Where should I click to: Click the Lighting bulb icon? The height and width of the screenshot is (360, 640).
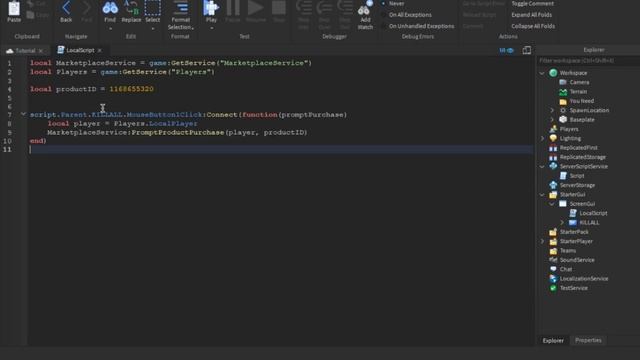pos(553,138)
